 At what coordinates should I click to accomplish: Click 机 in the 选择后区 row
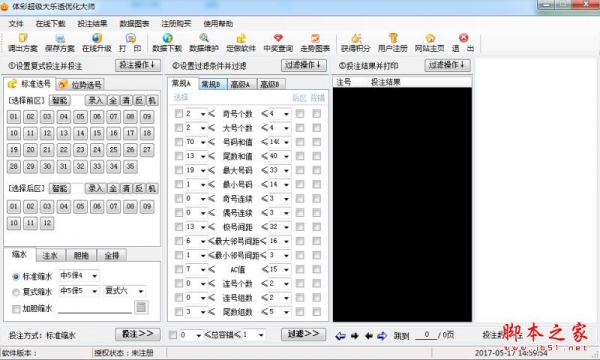click(152, 189)
